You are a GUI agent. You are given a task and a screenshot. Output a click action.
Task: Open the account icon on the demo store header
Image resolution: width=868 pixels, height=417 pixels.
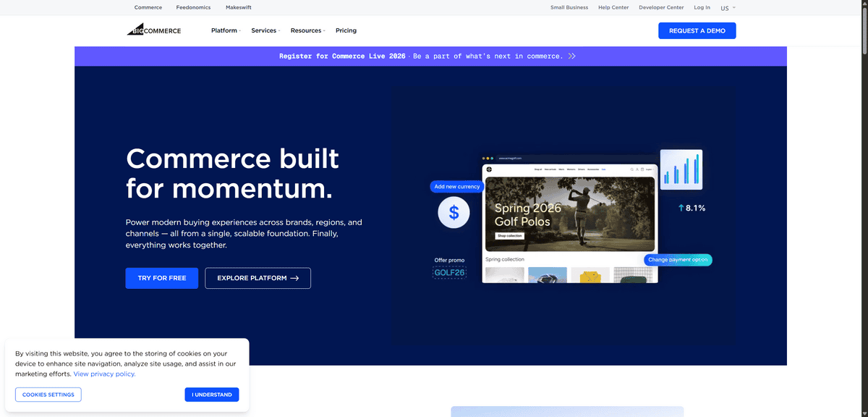(x=637, y=169)
